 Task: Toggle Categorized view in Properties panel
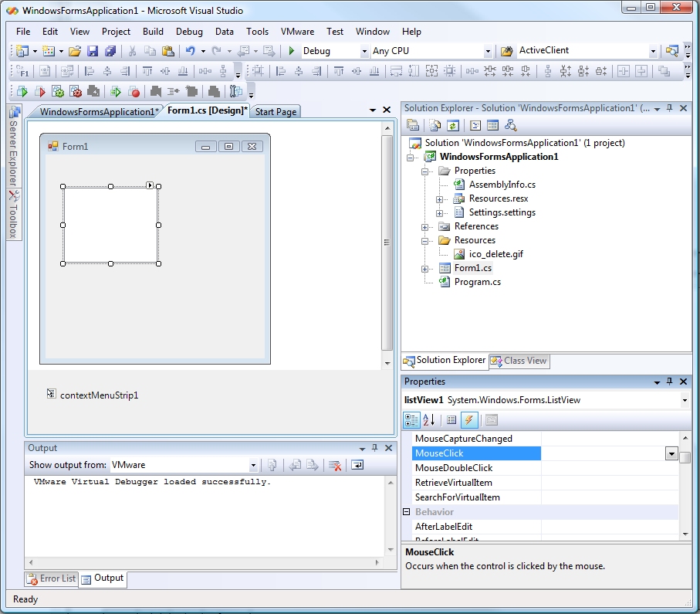(412, 420)
